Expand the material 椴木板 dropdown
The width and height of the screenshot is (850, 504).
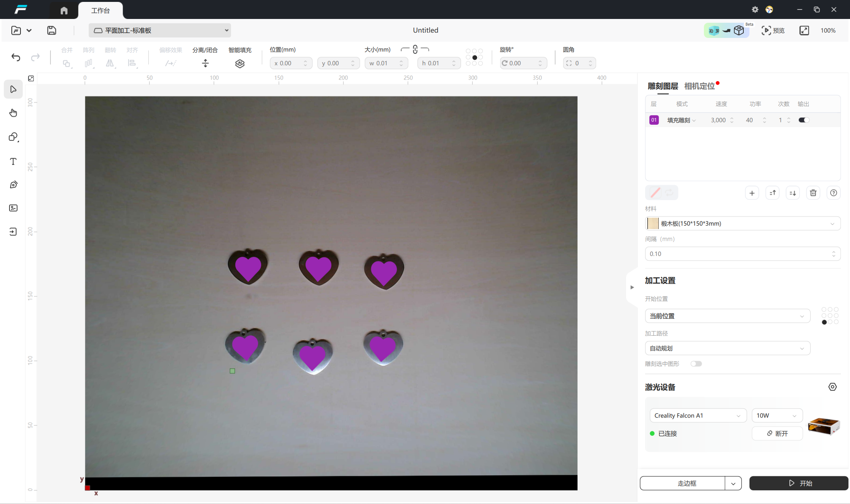pyautogui.click(x=743, y=223)
